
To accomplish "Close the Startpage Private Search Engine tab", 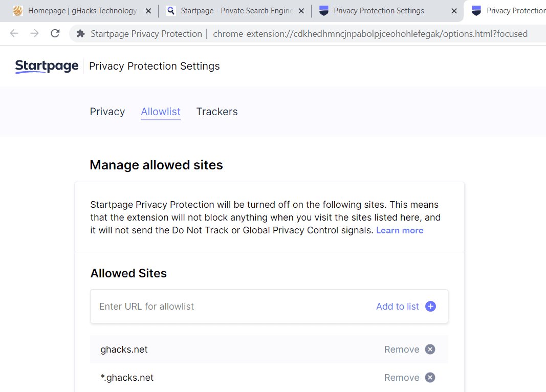I will coord(301,11).
